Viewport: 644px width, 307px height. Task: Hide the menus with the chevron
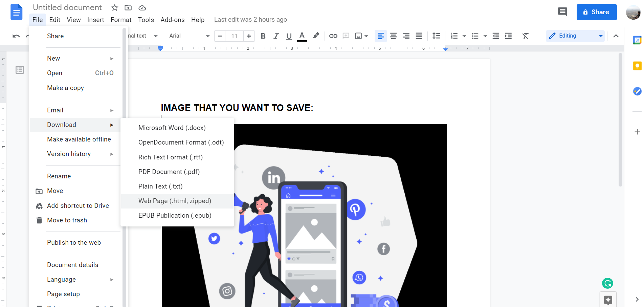click(x=616, y=36)
